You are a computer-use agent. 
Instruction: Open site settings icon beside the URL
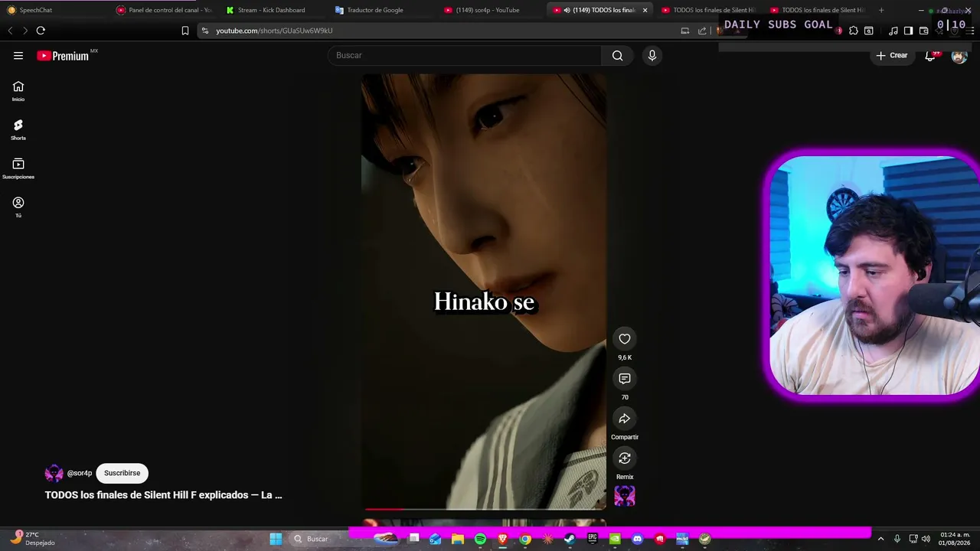pyautogui.click(x=204, y=31)
